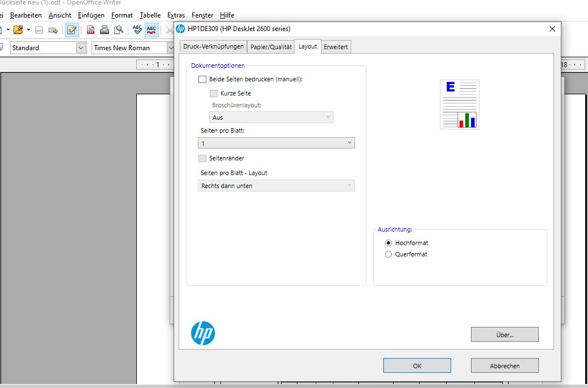Click the OK button
Viewport: 588px width, 388px height.
(x=417, y=365)
